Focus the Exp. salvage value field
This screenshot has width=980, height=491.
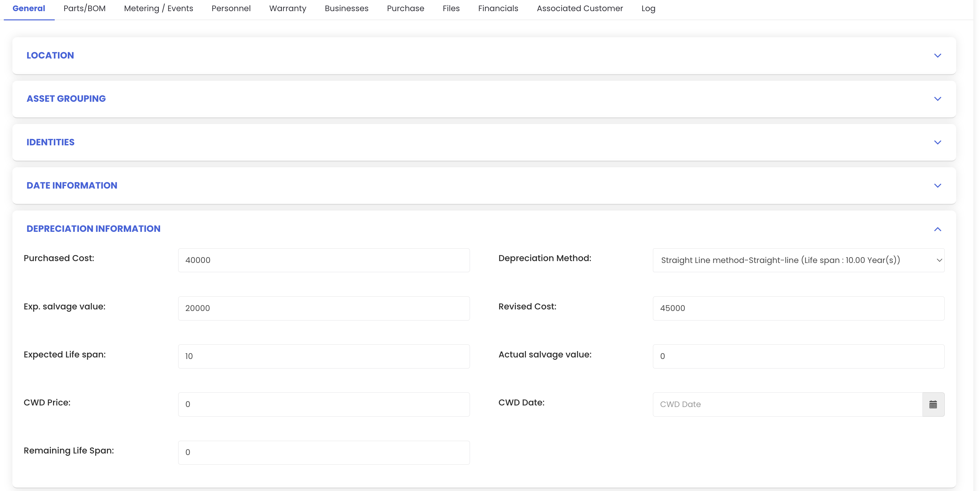[x=323, y=308]
